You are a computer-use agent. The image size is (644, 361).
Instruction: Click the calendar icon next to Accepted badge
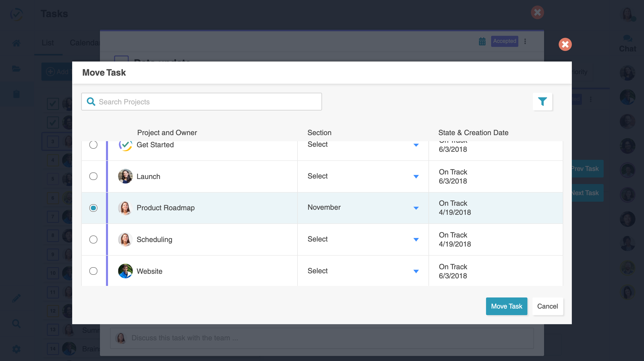click(482, 41)
